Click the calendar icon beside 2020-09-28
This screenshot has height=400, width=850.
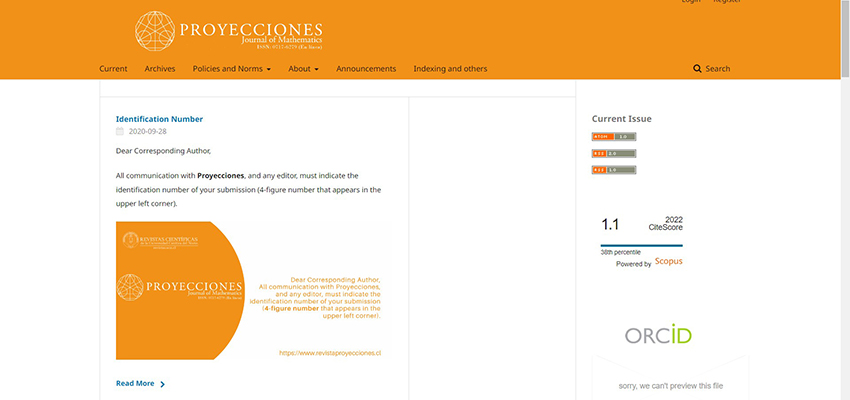(x=120, y=131)
